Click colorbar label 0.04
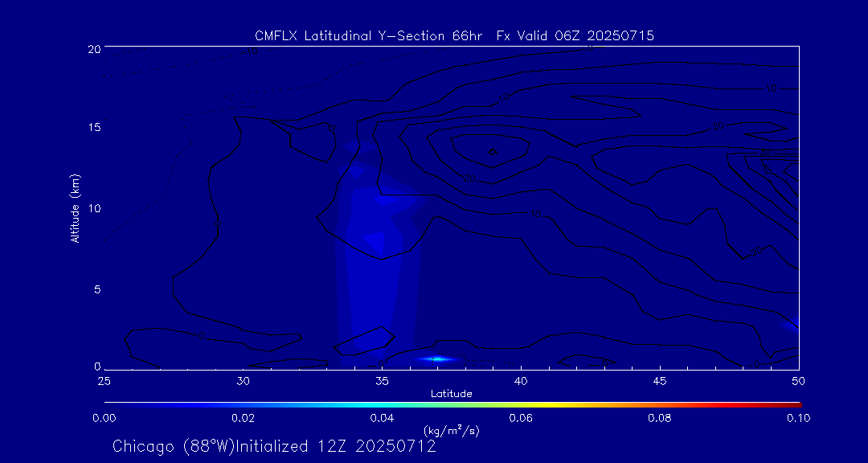The width and height of the screenshot is (868, 463). (x=382, y=418)
